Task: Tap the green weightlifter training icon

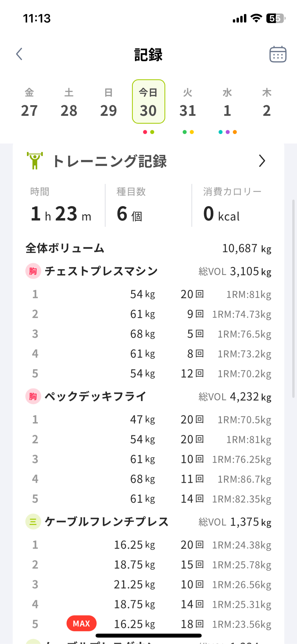Action: 35,161
